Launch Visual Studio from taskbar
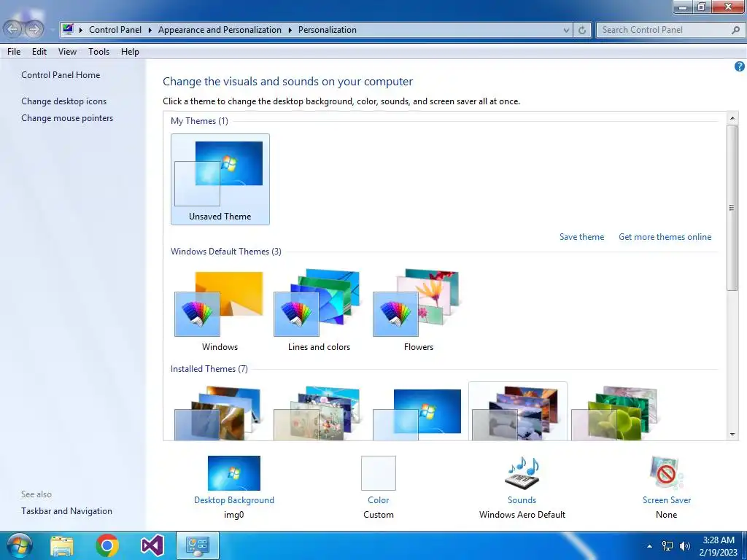Viewport: 747px width, 560px height. tap(152, 545)
